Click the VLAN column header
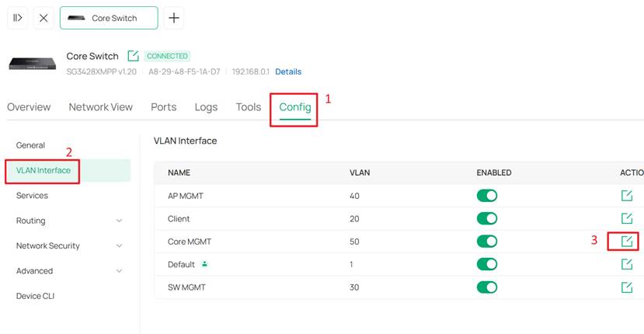Viewport: 644px width, 334px height. click(360, 172)
